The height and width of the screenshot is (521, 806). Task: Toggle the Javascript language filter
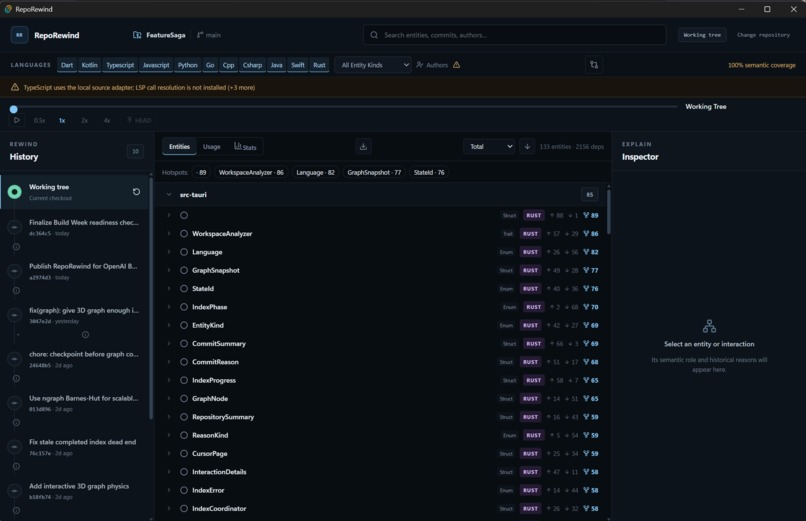pos(156,65)
